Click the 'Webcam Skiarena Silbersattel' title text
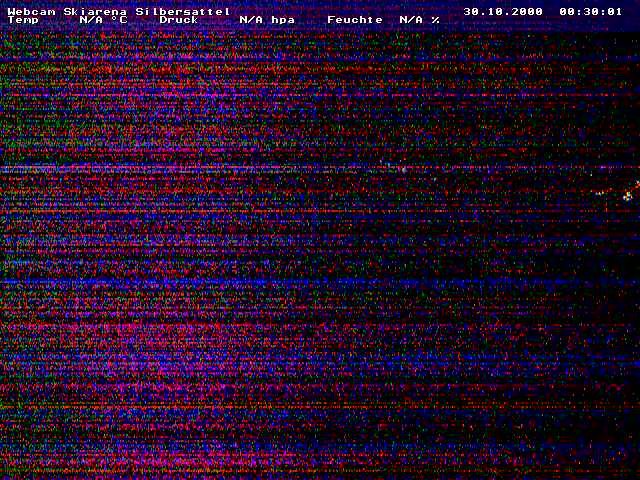This screenshot has width=640, height=480. click(x=119, y=11)
